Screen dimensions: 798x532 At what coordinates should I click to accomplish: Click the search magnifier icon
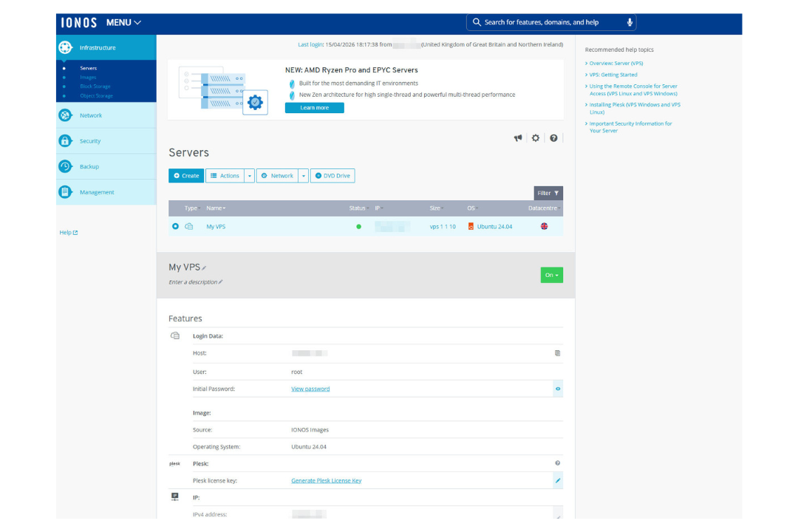[x=477, y=22]
